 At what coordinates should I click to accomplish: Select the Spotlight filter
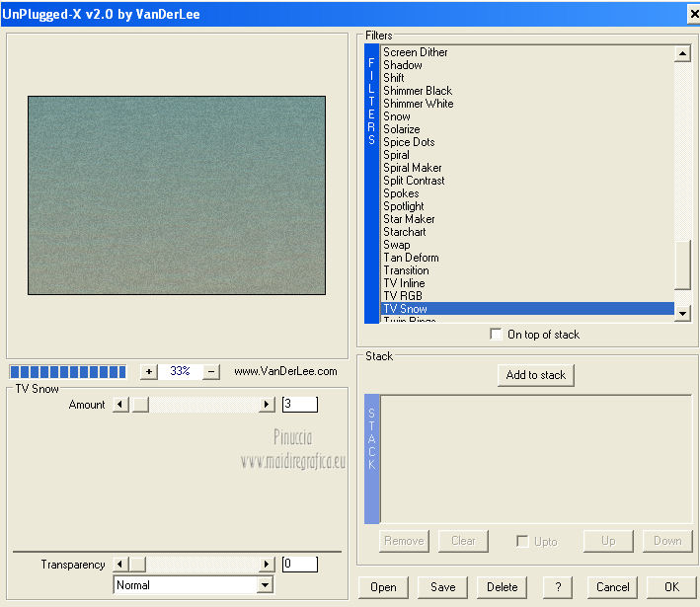(x=527, y=206)
